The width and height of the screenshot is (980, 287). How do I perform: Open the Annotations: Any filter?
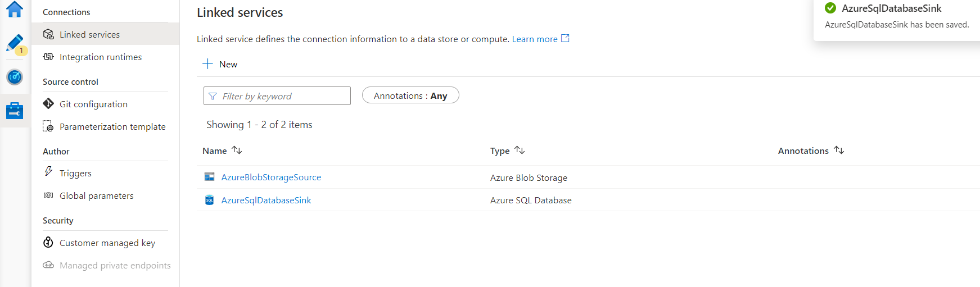coord(410,95)
